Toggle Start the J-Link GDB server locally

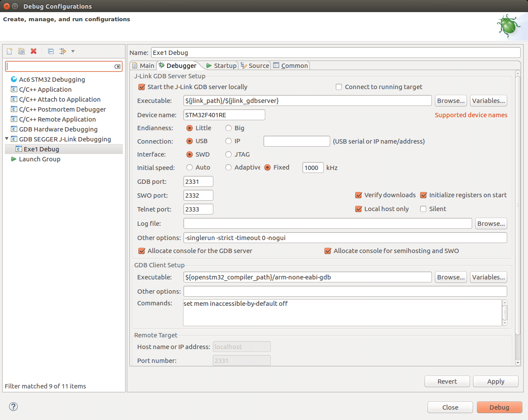[x=142, y=87]
